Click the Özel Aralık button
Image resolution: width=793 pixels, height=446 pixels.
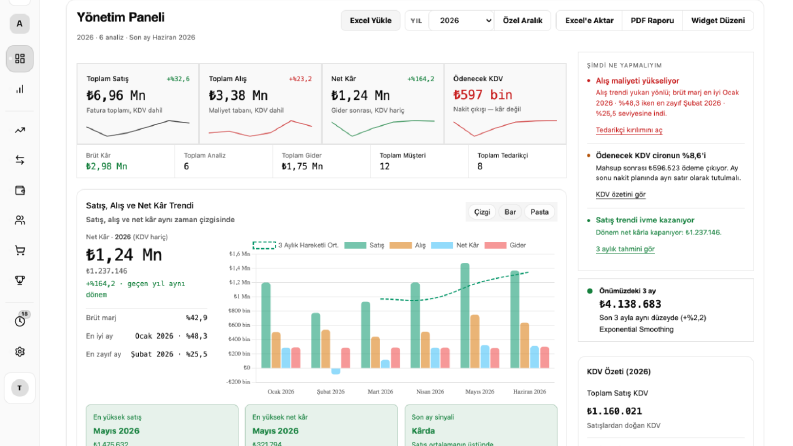pyautogui.click(x=522, y=21)
